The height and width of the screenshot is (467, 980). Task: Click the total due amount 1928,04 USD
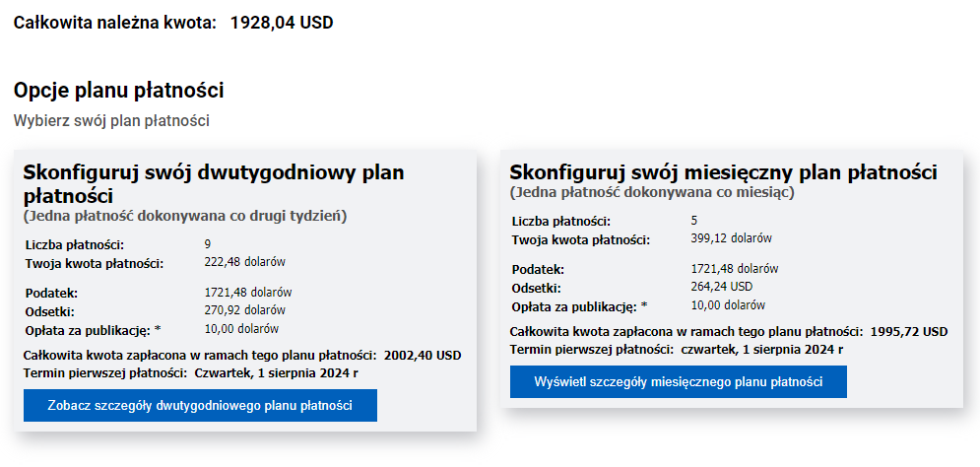click(282, 23)
